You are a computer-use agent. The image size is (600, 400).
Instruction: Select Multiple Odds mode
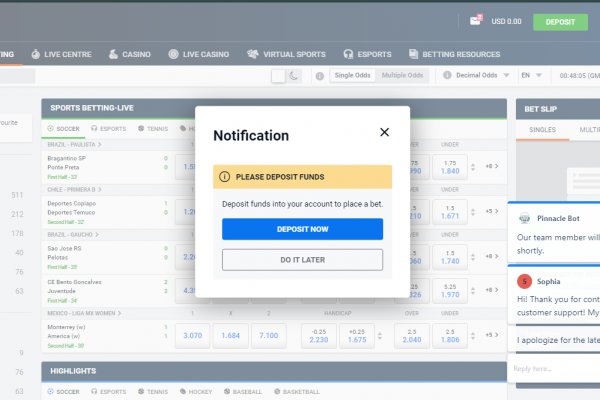(x=402, y=75)
